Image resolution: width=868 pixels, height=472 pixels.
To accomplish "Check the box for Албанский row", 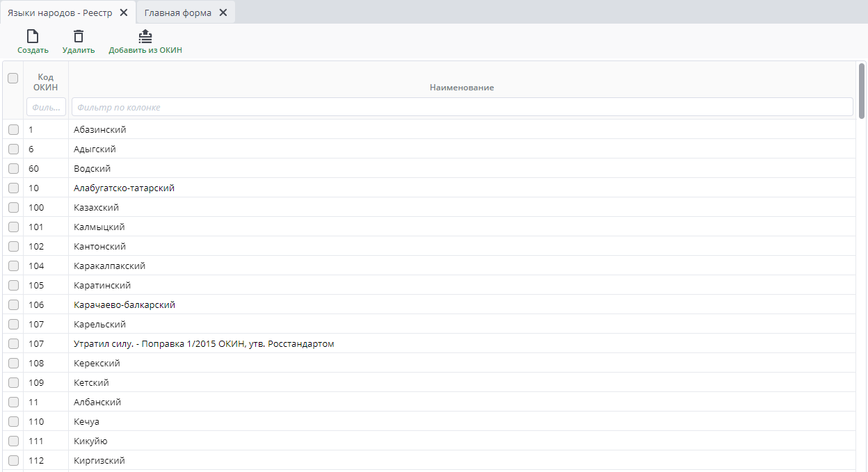I will [13, 402].
